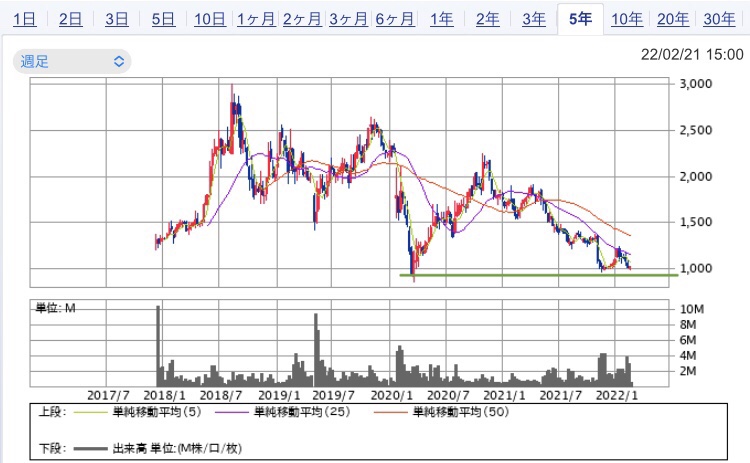Open the 週足 candle interval dropdown
The width and height of the screenshot is (750, 463).
[x=72, y=61]
